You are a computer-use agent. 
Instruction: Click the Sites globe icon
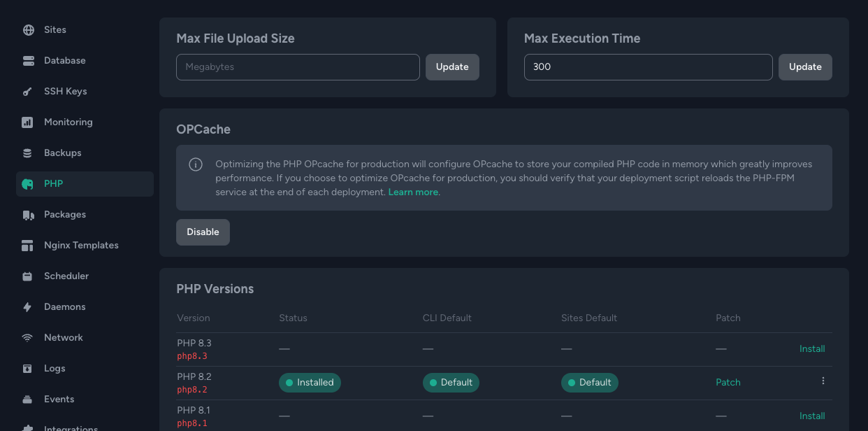coord(28,30)
